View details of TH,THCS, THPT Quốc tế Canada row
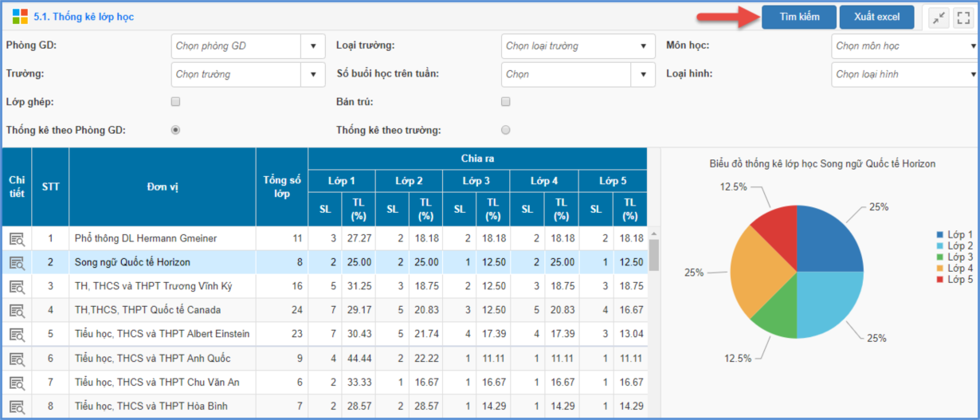Screen dimensions: 980x420 pyautogui.click(x=17, y=310)
